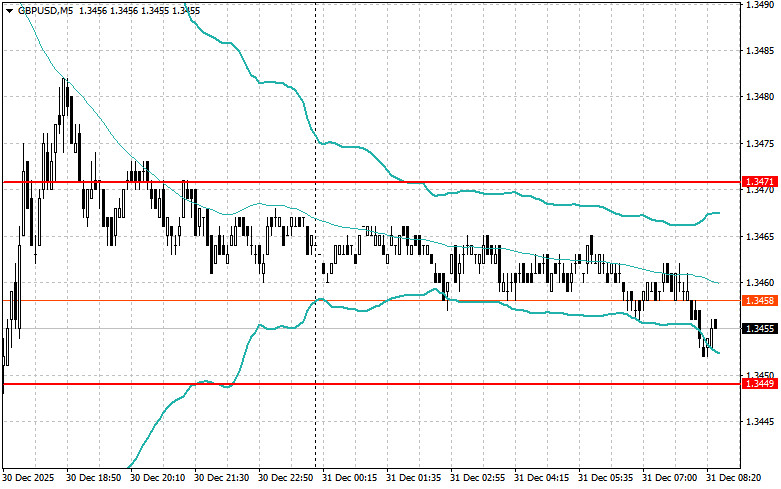Click the triangle arrow beside GBPUSD,M5 title

click(10, 10)
